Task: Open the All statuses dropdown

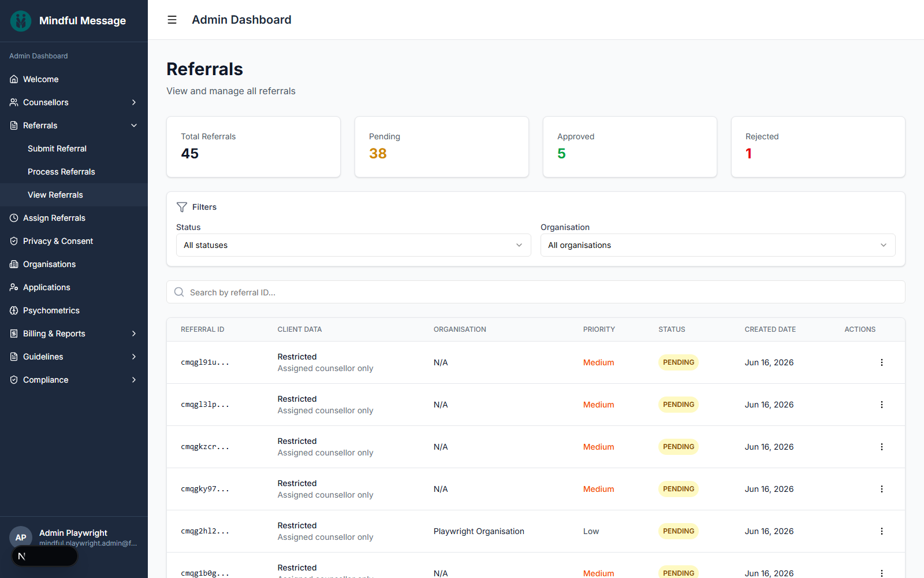Action: (x=353, y=245)
